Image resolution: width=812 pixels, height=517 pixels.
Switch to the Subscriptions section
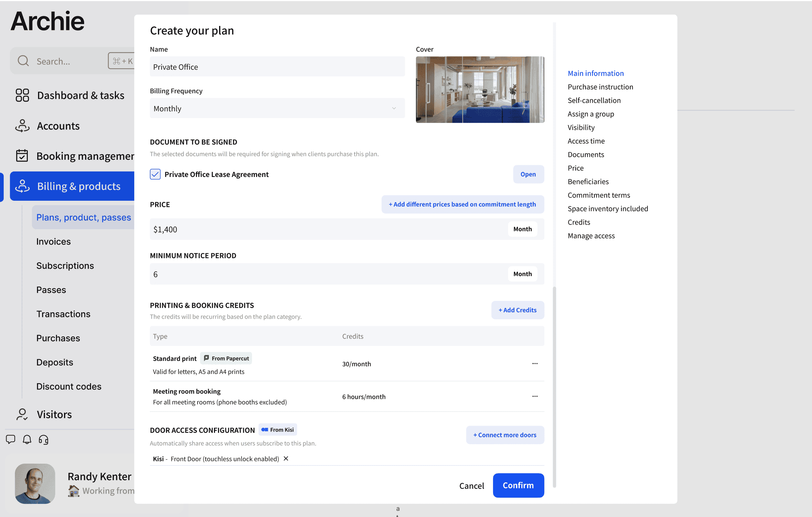coord(65,265)
